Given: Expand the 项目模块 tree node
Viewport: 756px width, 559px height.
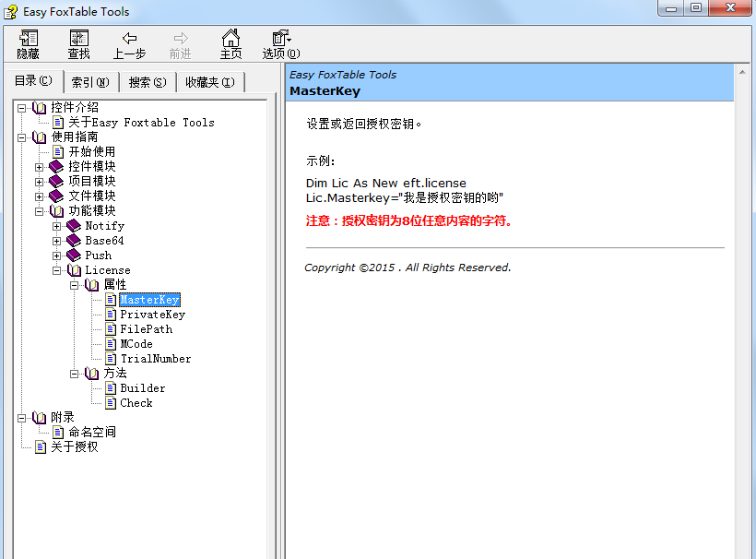Looking at the screenshot, I should pos(39,182).
